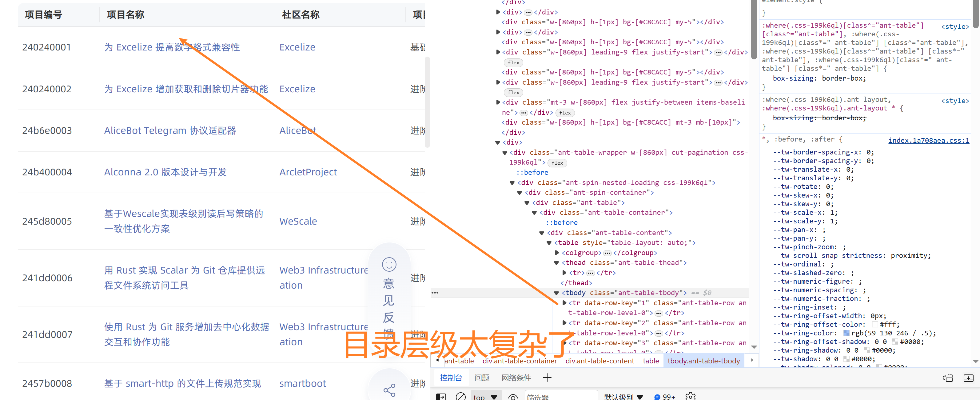Open project 为 Excelize 提高数字格式兼容性
The height and width of the screenshot is (400, 980).
point(172,47)
